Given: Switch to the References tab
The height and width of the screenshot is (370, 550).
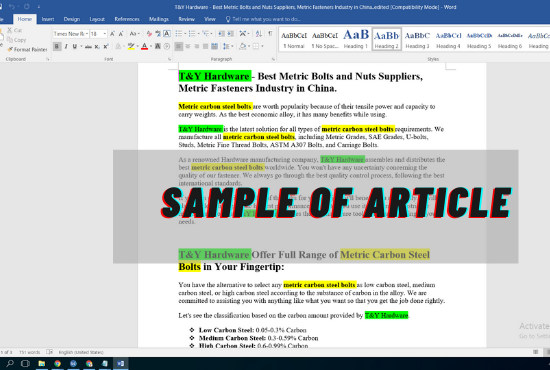Looking at the screenshot, I should pos(127,19).
